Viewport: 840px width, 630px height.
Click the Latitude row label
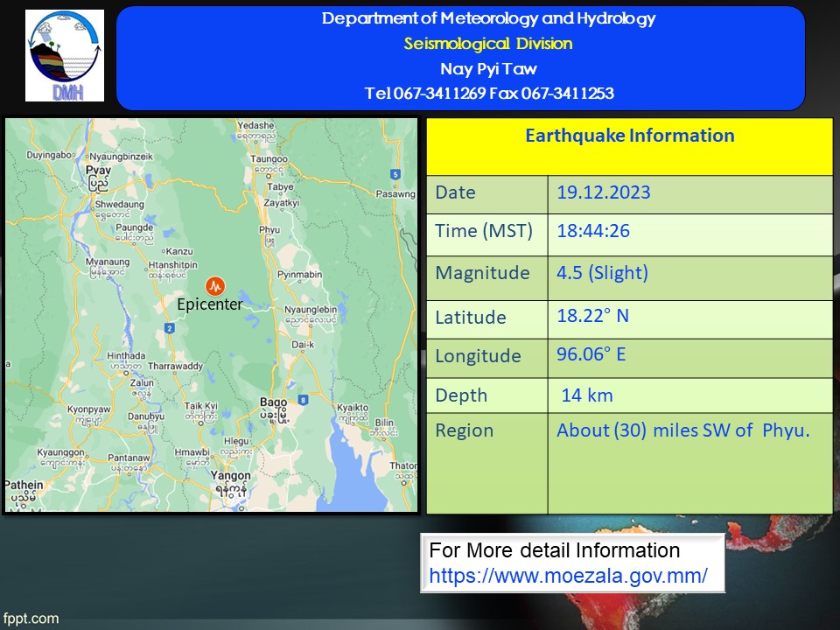[471, 317]
